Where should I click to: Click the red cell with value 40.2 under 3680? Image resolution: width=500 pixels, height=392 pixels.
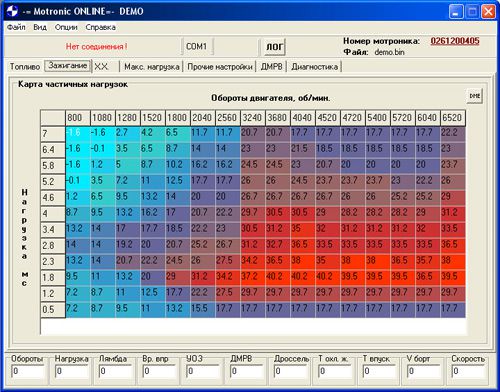click(278, 277)
